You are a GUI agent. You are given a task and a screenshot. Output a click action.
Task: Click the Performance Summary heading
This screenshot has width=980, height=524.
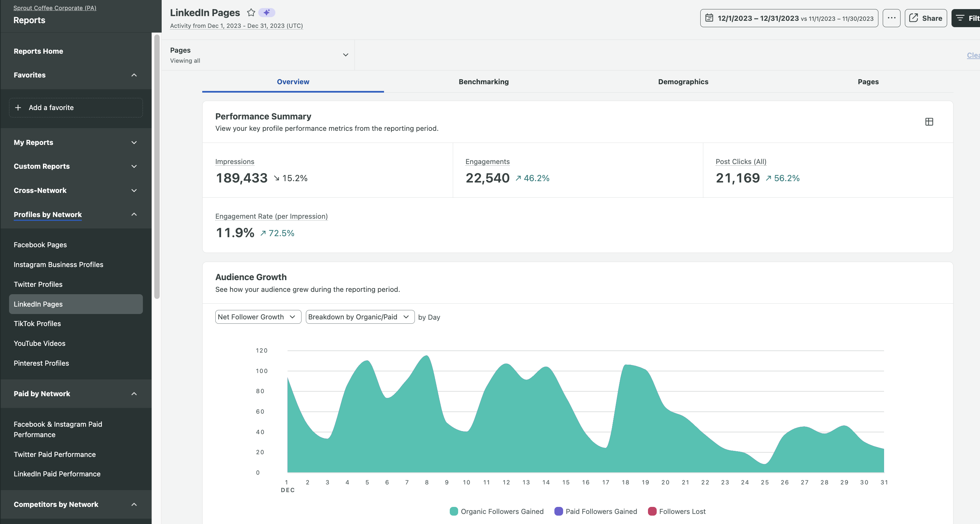coord(263,116)
